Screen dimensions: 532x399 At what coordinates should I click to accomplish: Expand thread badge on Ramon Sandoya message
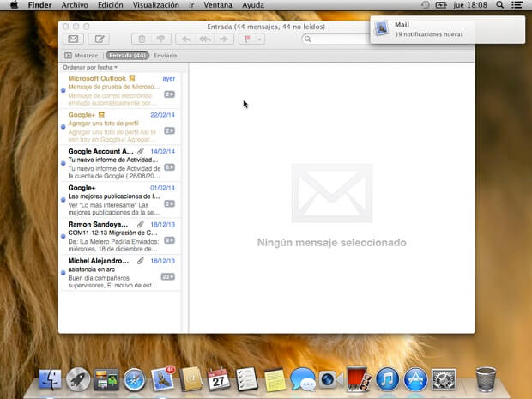coord(169,240)
